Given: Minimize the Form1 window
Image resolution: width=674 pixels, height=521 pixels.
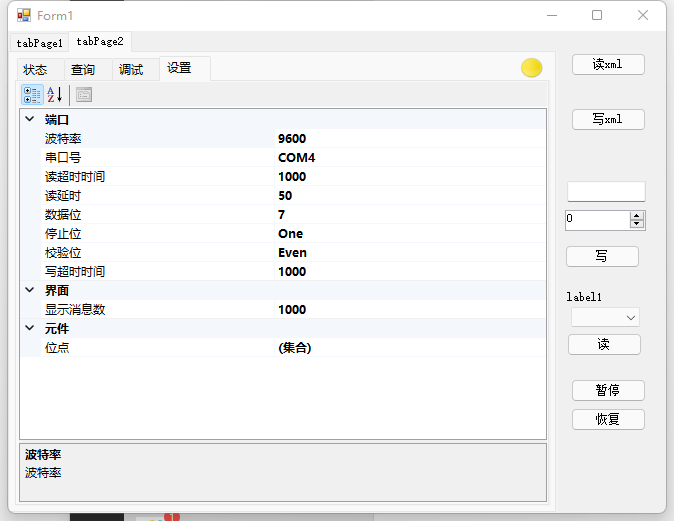Looking at the screenshot, I should pyautogui.click(x=552, y=15).
